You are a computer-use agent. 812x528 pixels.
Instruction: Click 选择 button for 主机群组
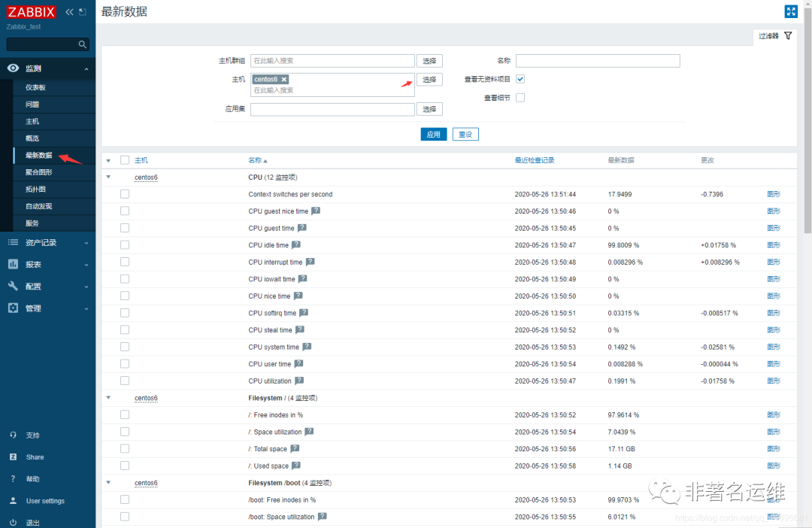429,61
